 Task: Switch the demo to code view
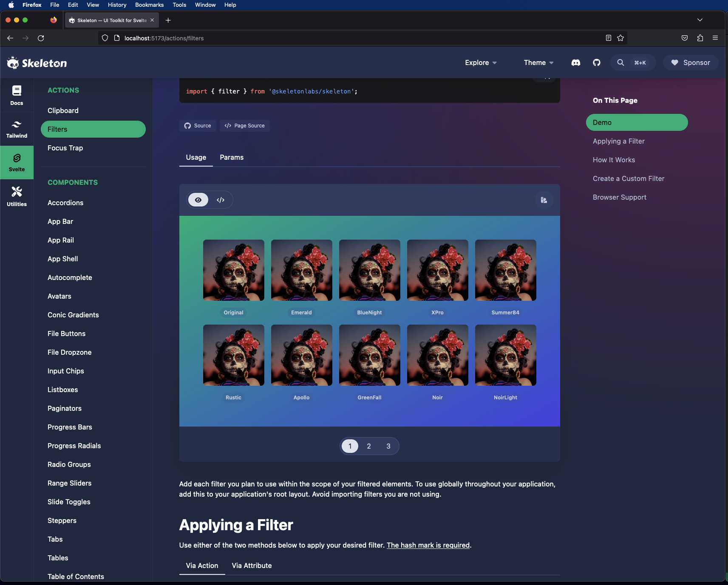click(x=221, y=200)
